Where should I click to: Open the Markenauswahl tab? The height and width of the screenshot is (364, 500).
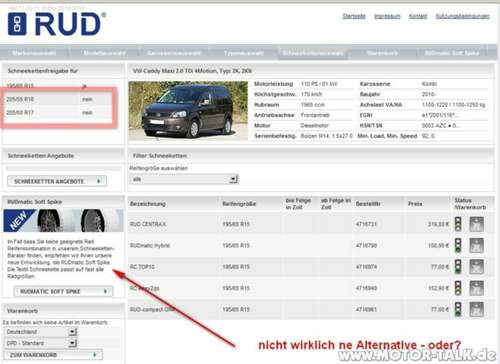coord(34,53)
